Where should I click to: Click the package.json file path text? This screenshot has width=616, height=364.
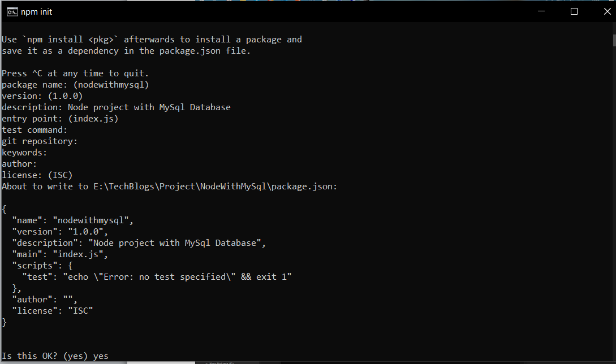point(215,187)
